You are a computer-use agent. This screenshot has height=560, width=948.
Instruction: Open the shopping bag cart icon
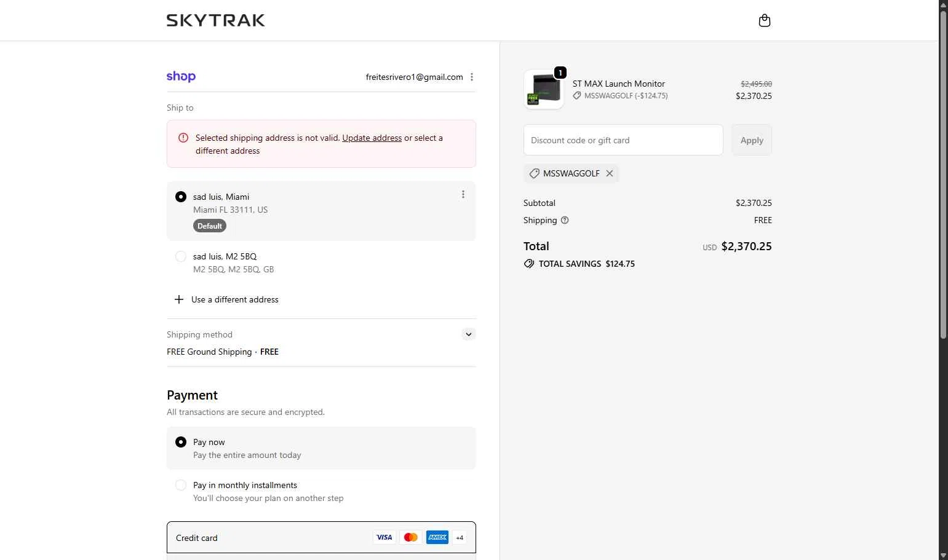coord(764,21)
